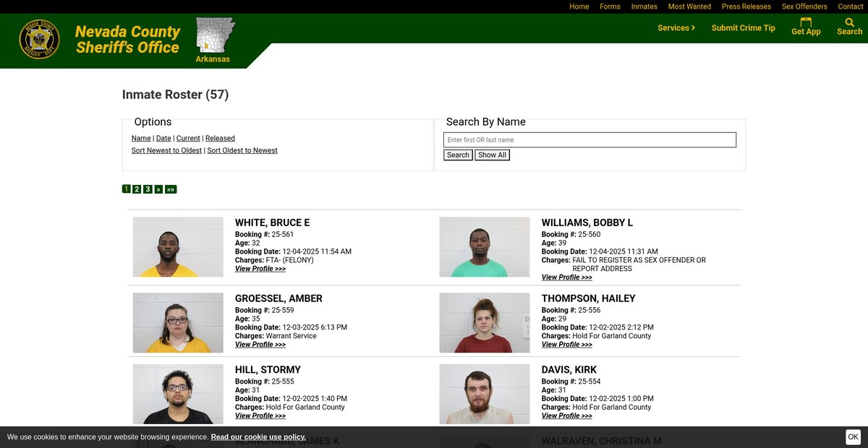Choose Sort Oldest to Newest
Viewport: 868px width, 448px height.
coord(242,150)
